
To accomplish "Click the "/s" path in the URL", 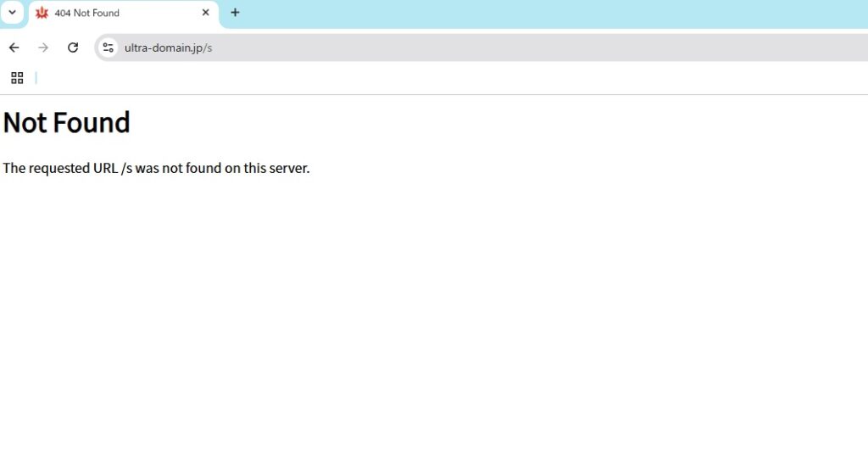I will tap(207, 47).
